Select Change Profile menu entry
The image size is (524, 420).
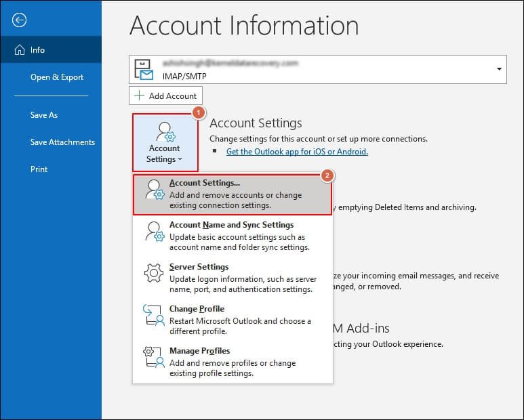click(233, 320)
